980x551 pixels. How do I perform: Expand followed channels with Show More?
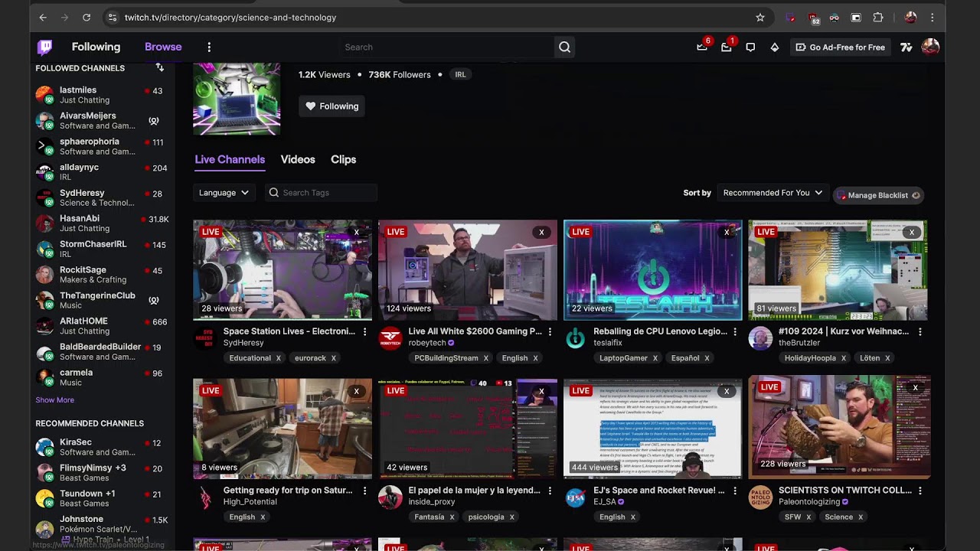[54, 400]
